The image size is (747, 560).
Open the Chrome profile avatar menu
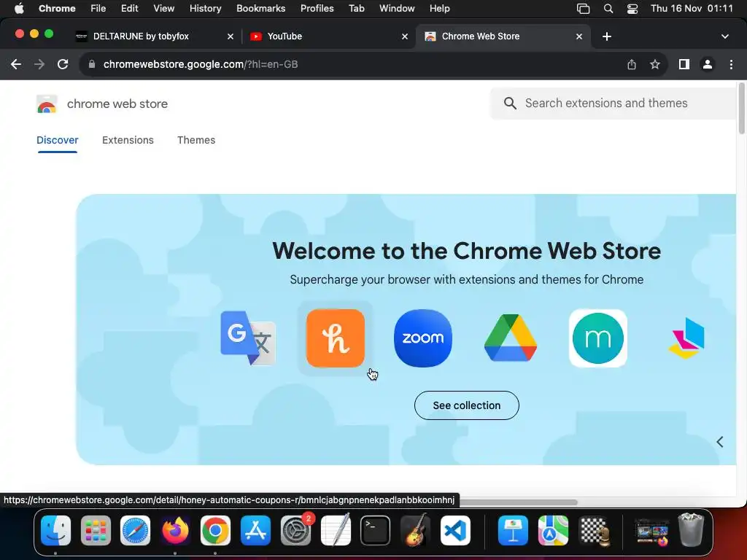tap(708, 64)
